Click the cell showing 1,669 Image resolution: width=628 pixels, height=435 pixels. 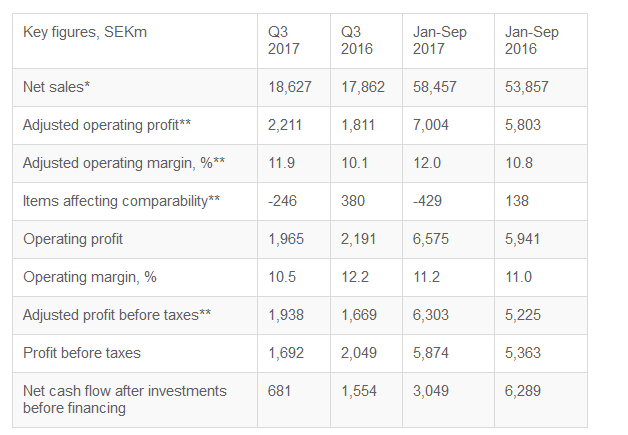tap(359, 315)
